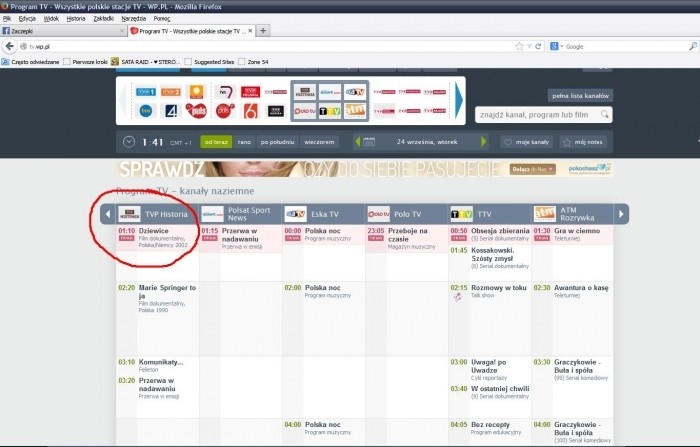Image resolution: width=700 pixels, height=447 pixels.
Task: Click the TVP1 channel logo
Action: click(148, 92)
